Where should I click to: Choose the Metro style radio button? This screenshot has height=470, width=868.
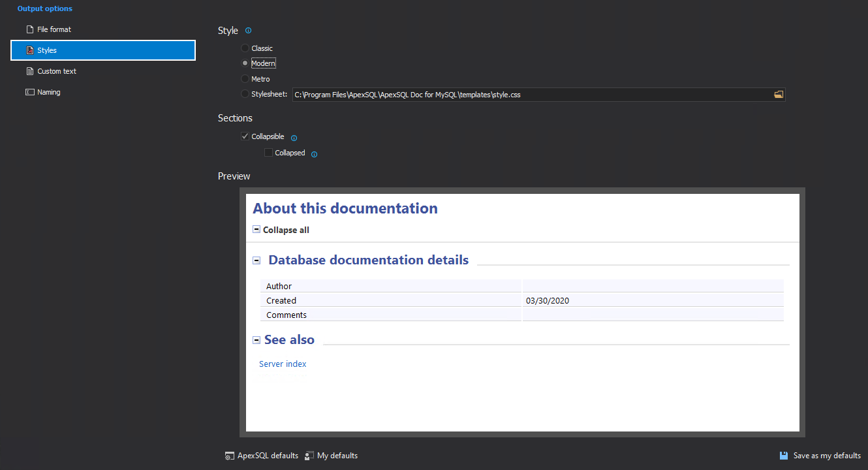click(x=245, y=79)
